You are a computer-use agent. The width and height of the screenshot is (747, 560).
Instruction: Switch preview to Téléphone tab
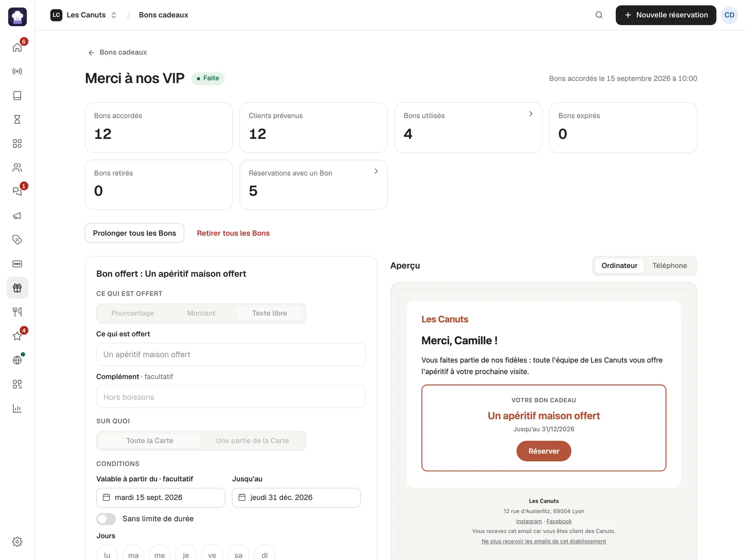click(669, 266)
